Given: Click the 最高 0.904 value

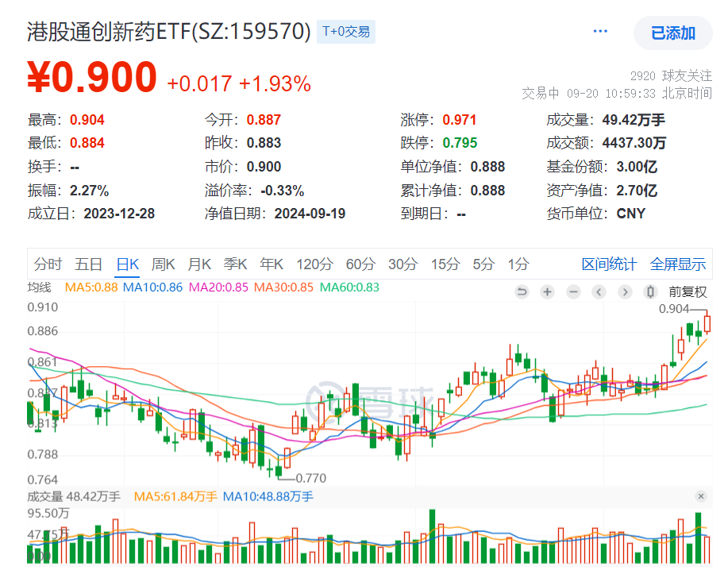Looking at the screenshot, I should (87, 120).
